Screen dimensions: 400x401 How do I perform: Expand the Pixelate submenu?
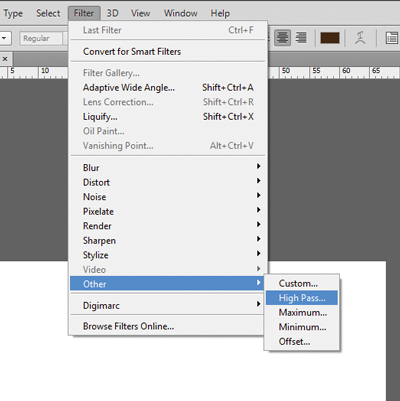pyautogui.click(x=168, y=211)
